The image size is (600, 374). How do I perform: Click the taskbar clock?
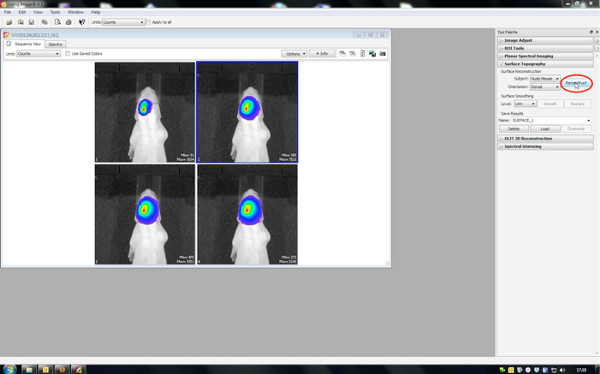coord(581,370)
